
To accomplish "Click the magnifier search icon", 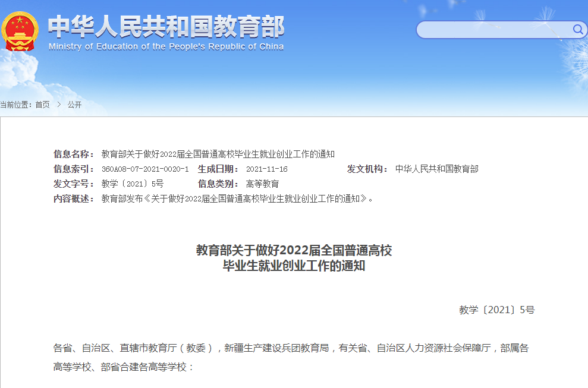I will point(578,29).
